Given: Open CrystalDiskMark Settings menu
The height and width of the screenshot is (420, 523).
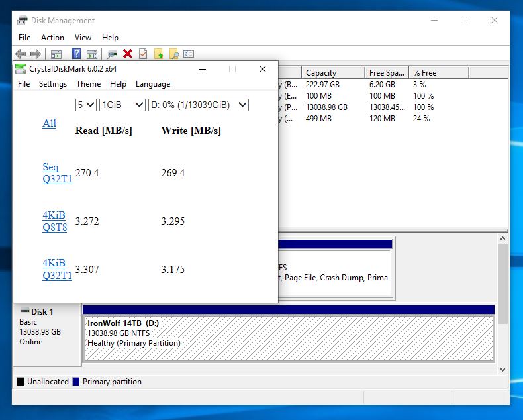Looking at the screenshot, I should tap(53, 83).
